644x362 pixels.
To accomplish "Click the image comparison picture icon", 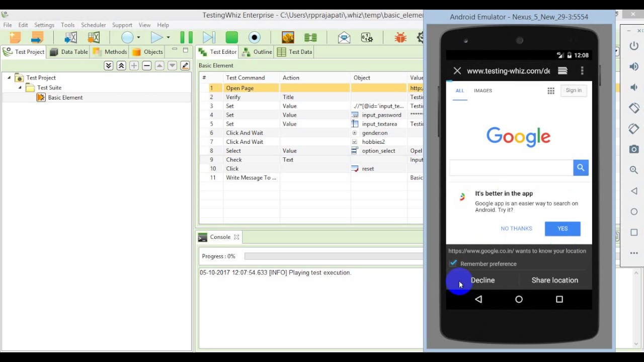I will click(288, 37).
